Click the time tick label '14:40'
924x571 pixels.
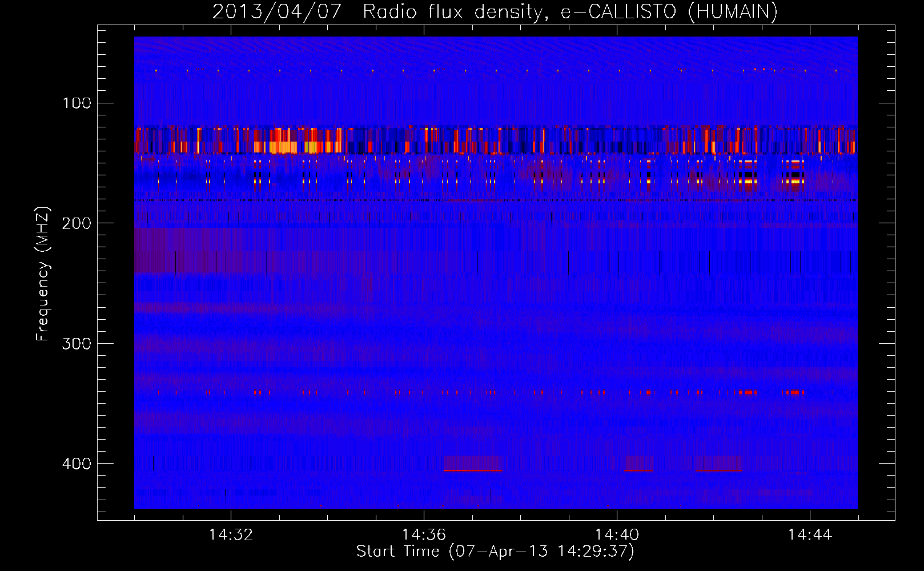617,535
